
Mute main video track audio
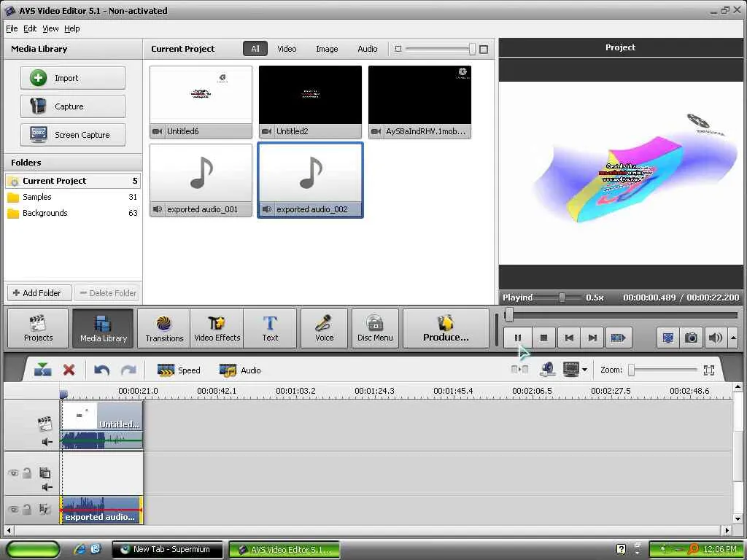(x=47, y=442)
